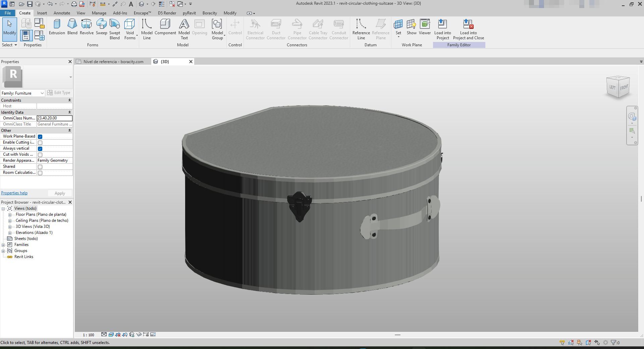Open the Void Forms dropdown

[130, 29]
